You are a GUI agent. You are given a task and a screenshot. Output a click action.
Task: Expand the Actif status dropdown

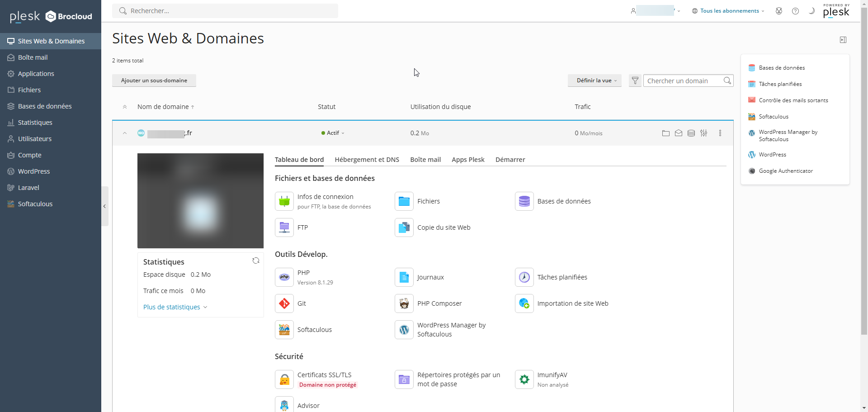tap(333, 133)
